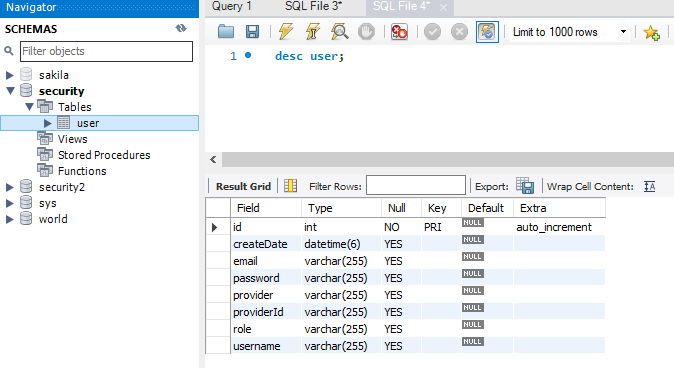
Task: Toggle stop-on-error red icon in toolbar
Action: point(399,31)
